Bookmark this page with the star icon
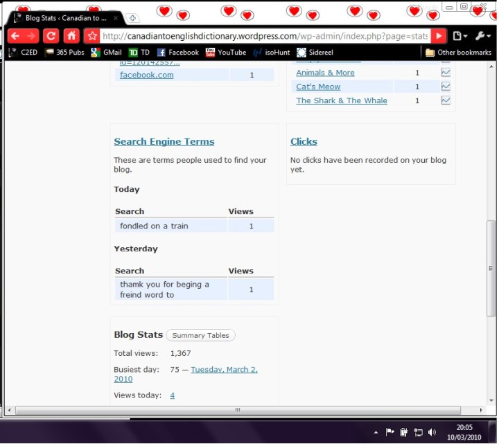Viewport: 499px width, 448px height. pyautogui.click(x=91, y=36)
